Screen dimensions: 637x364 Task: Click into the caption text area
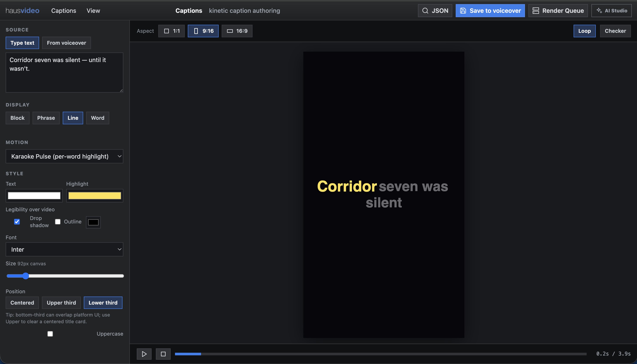(64, 72)
